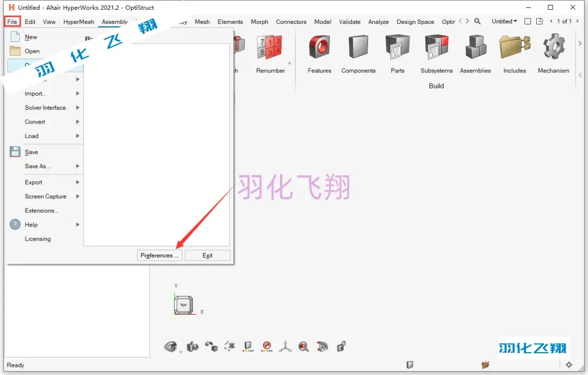Expand the ribbon using right-edge chevron

pos(580,44)
